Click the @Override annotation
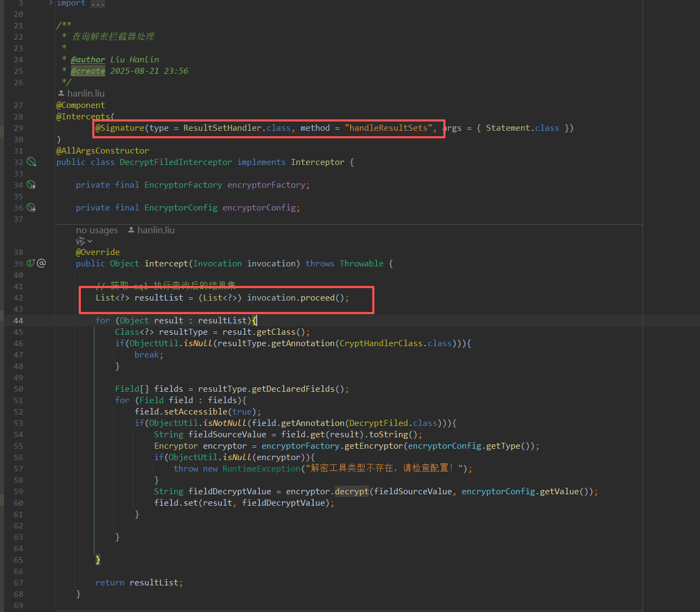The height and width of the screenshot is (612, 700). click(x=98, y=252)
